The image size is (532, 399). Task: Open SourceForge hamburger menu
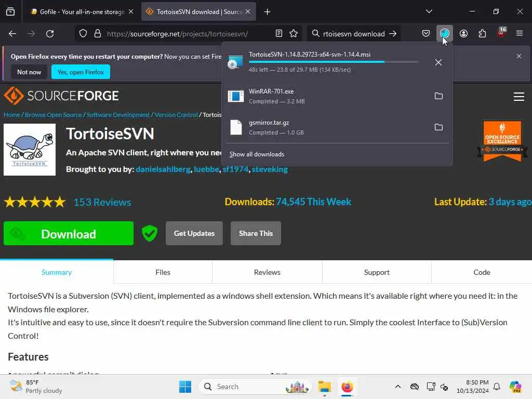(x=519, y=97)
